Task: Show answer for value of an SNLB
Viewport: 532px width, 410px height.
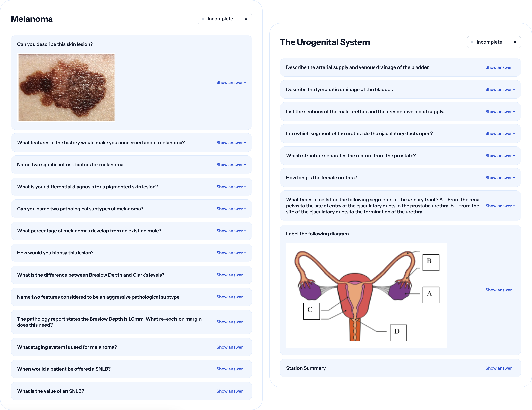Action: 231,391
